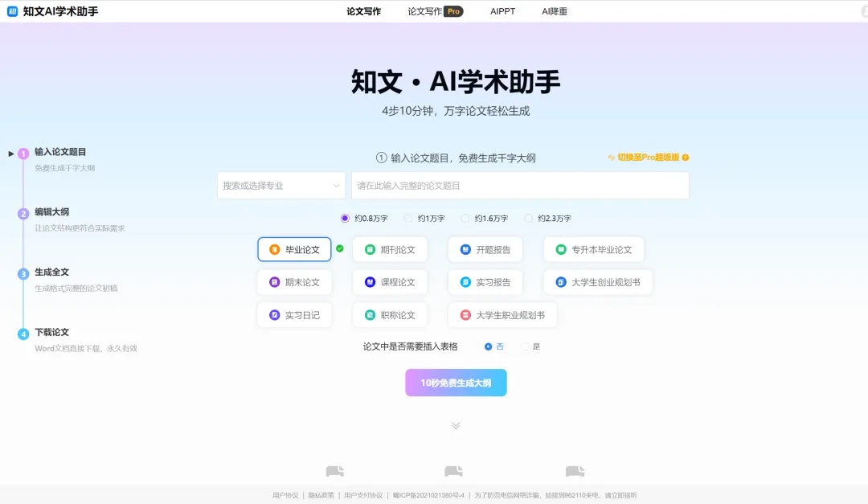Click the 大学生职业规划书 red icon

tap(465, 315)
